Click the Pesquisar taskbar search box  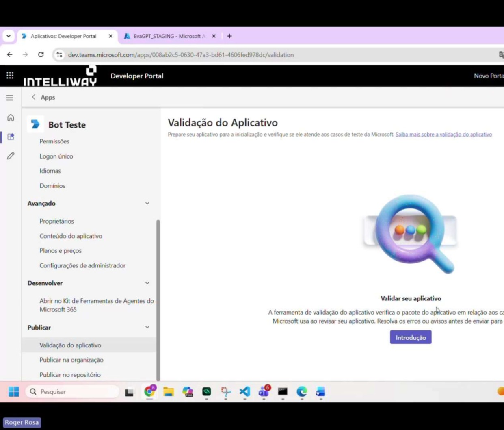coord(73,391)
